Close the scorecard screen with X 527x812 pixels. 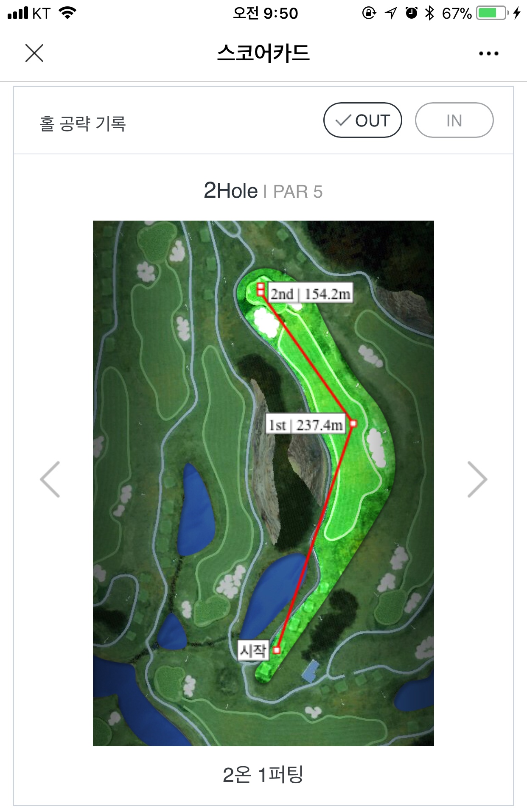click(34, 53)
